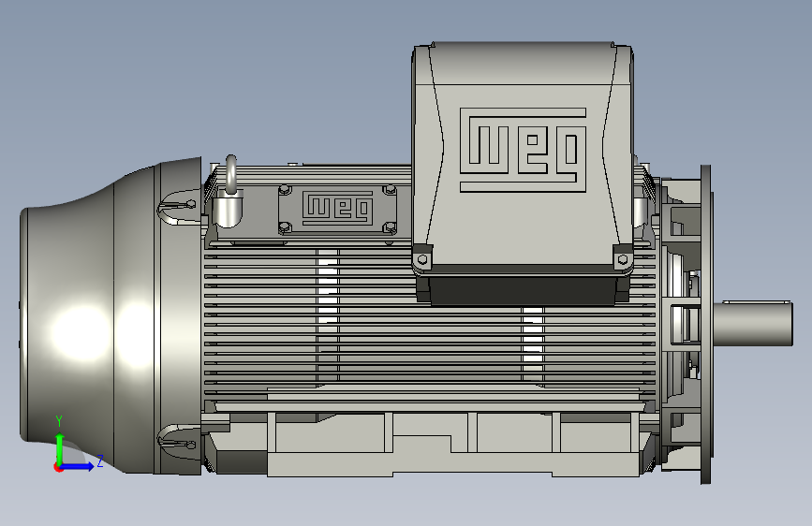812x526 pixels.
Task: Pick the terminal box lower-right corner bolt
Action: point(623,259)
